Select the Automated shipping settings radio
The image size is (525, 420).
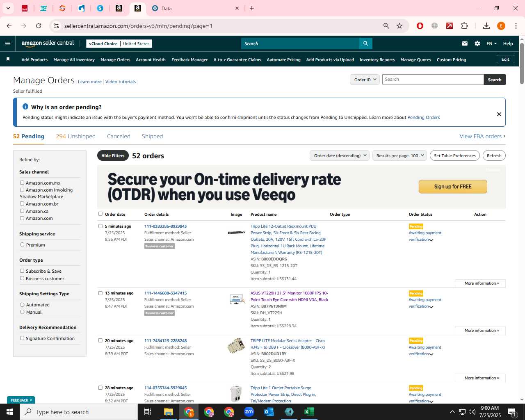click(x=22, y=305)
